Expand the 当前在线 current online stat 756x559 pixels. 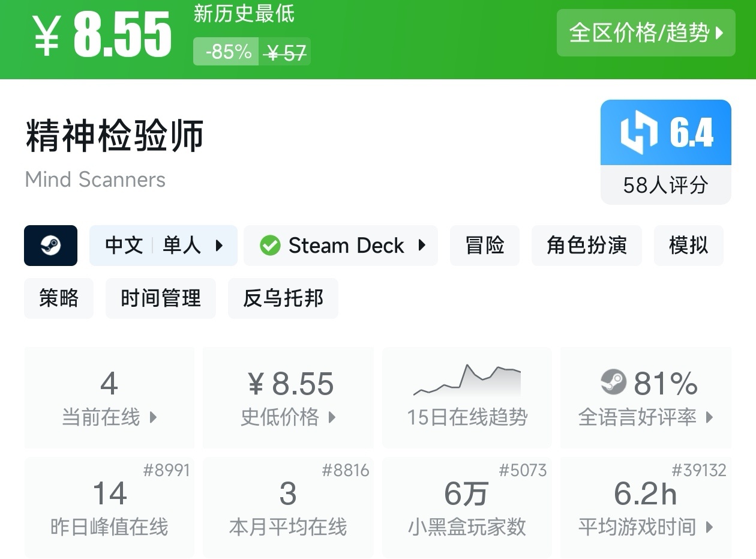(109, 397)
